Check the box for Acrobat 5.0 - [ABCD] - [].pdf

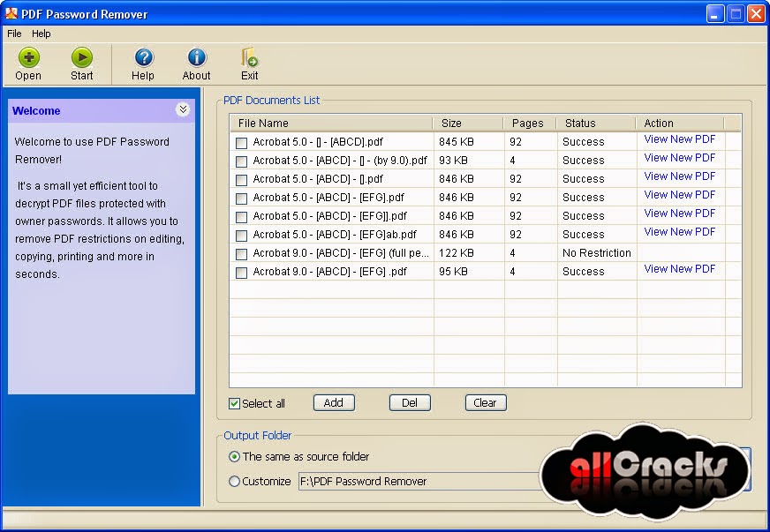pyautogui.click(x=241, y=180)
